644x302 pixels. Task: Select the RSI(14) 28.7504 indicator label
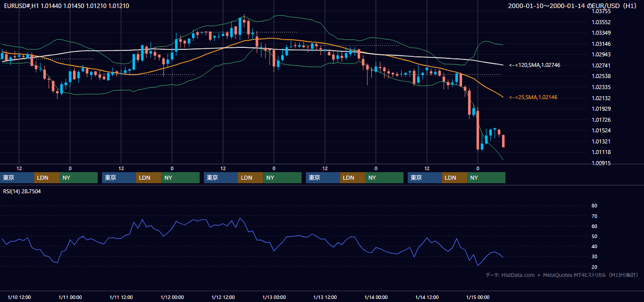22,191
